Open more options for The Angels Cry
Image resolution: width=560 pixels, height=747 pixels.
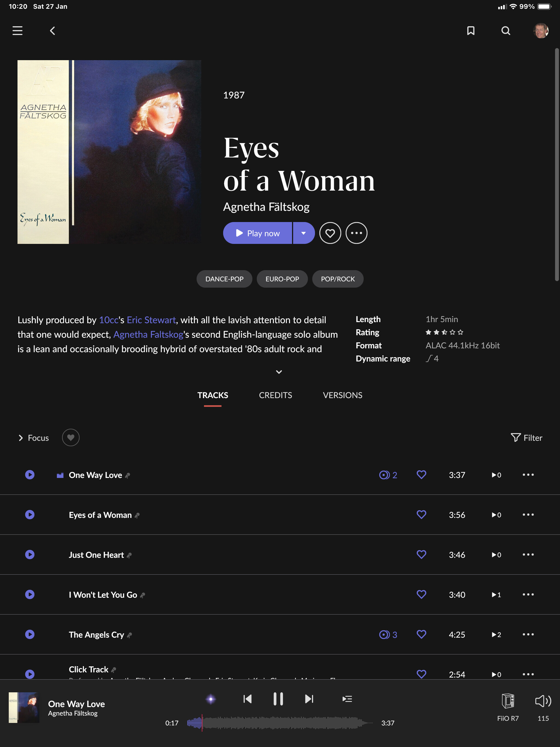coord(528,634)
